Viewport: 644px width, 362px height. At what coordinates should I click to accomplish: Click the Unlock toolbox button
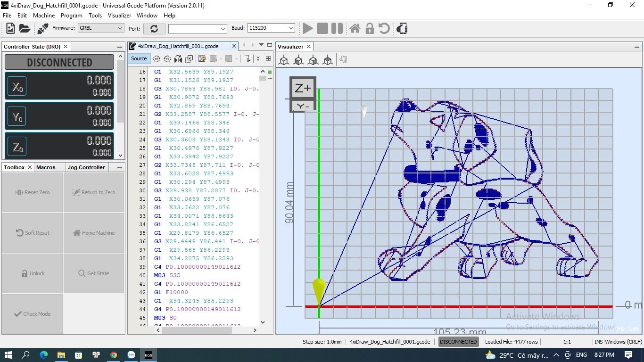pyautogui.click(x=33, y=273)
